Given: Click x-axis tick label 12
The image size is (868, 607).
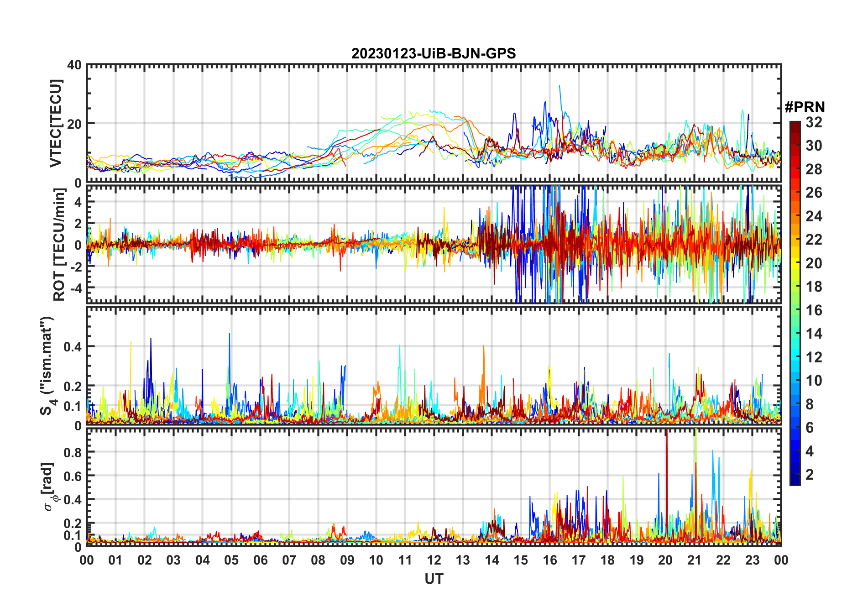Looking at the screenshot, I should (434, 560).
